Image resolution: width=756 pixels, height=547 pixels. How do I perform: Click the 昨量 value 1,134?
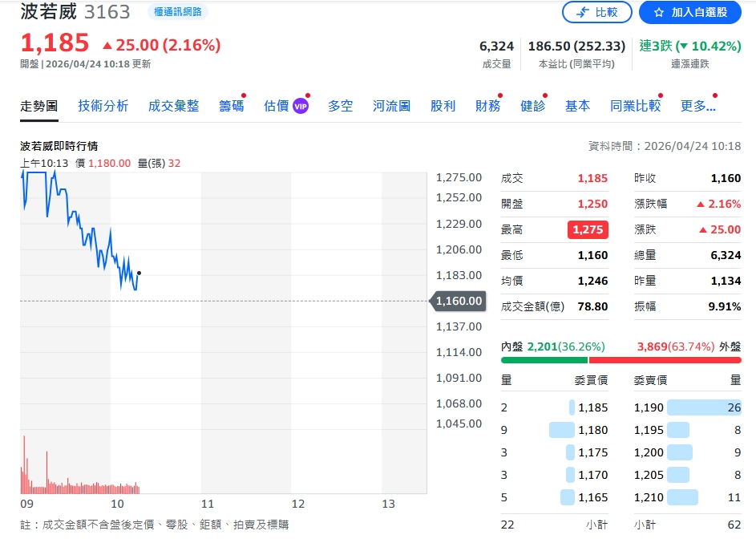click(726, 281)
